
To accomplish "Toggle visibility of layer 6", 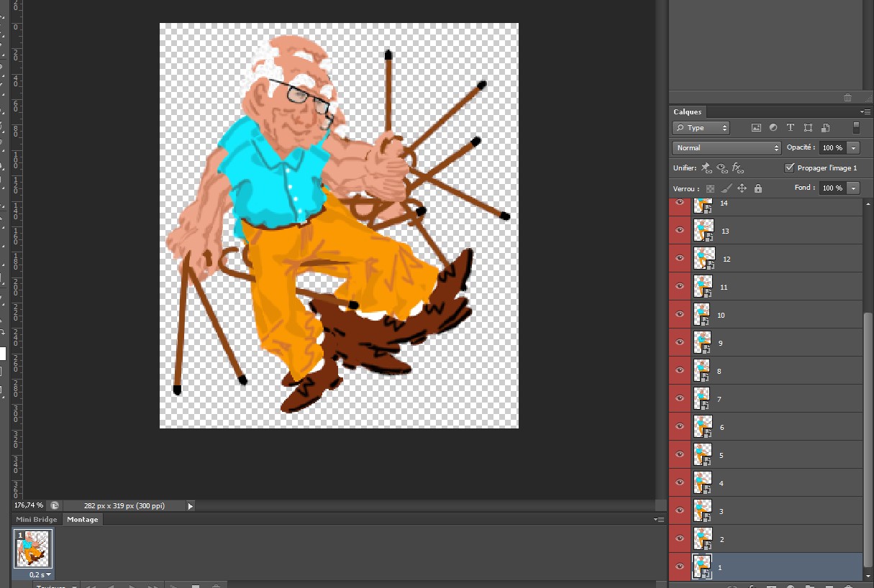I will coord(680,426).
